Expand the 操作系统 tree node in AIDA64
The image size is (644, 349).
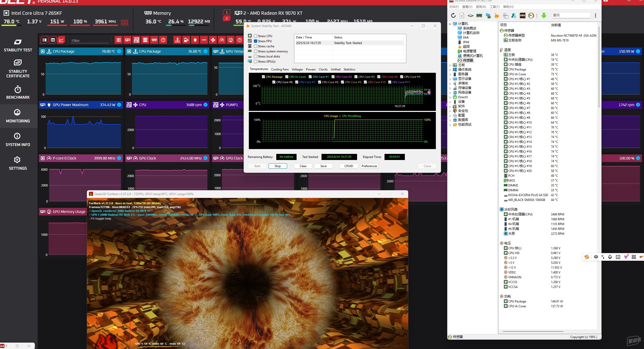click(450, 70)
